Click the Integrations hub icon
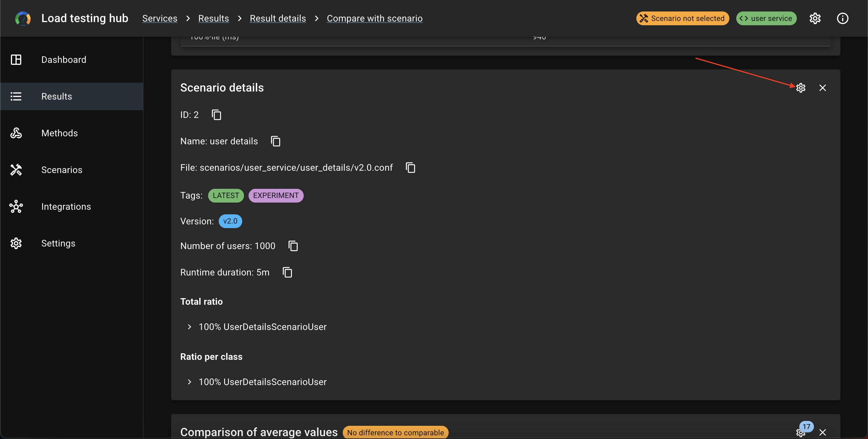 pos(16,207)
